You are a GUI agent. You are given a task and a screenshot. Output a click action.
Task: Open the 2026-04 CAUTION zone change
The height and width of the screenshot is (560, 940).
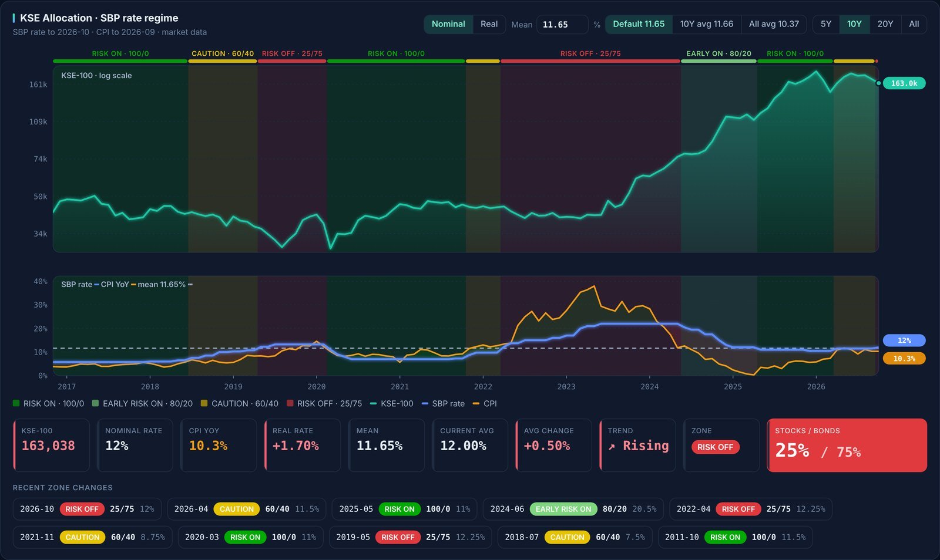pyautogui.click(x=247, y=509)
